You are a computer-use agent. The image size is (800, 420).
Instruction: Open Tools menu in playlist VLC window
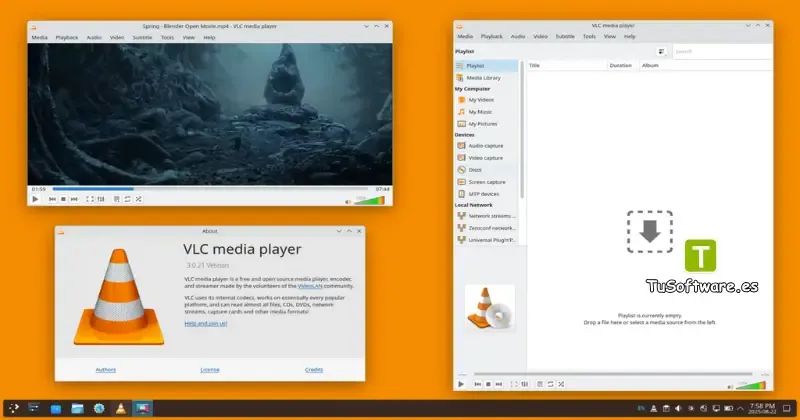[589, 36]
